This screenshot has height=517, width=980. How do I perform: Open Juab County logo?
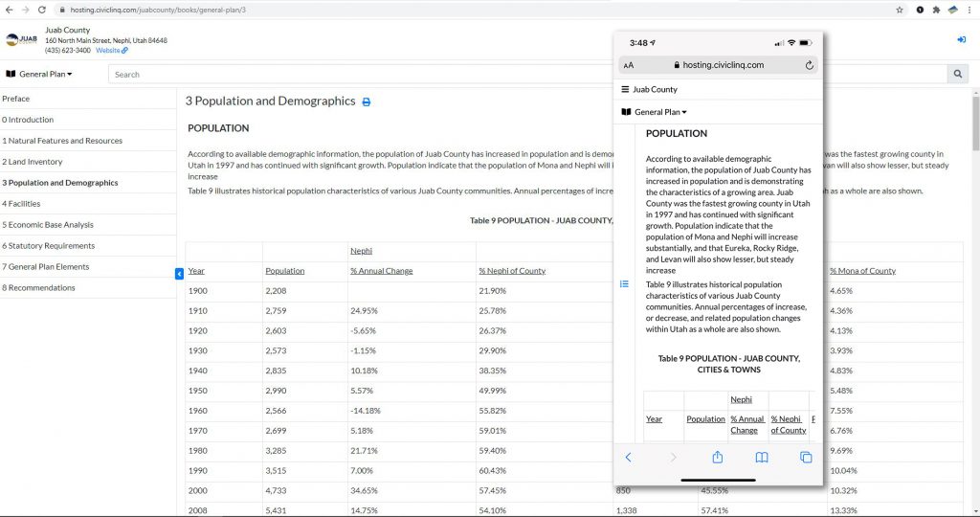pyautogui.click(x=21, y=39)
